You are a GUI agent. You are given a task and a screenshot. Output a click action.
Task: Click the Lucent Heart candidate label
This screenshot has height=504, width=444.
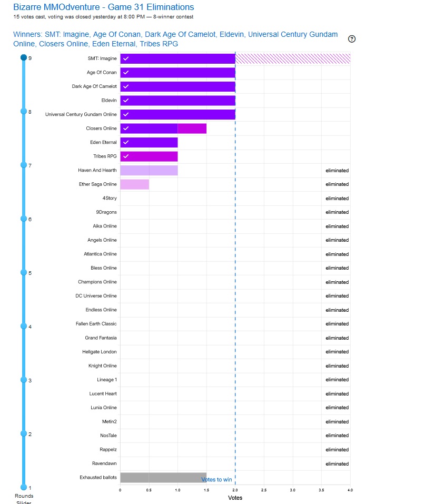103,394
